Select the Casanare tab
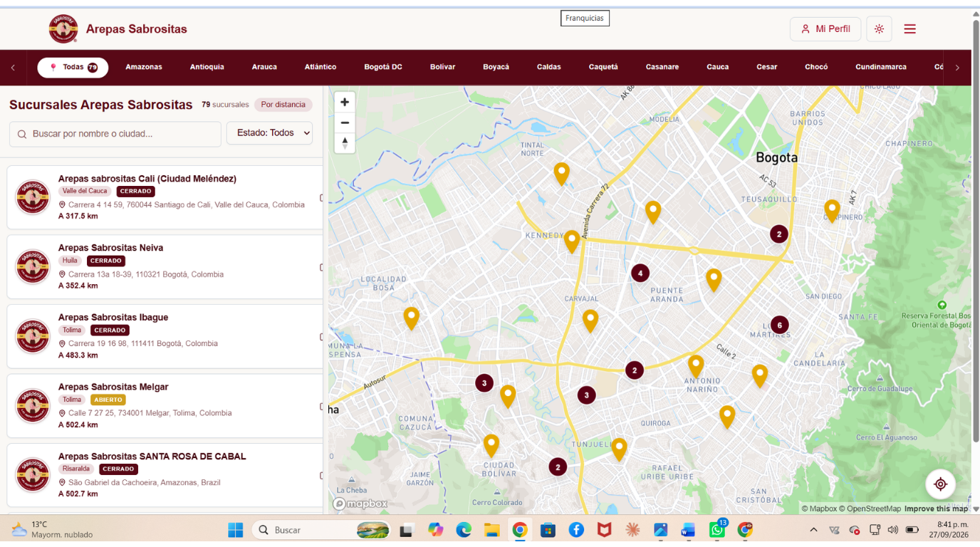The image size is (980, 547). click(662, 68)
